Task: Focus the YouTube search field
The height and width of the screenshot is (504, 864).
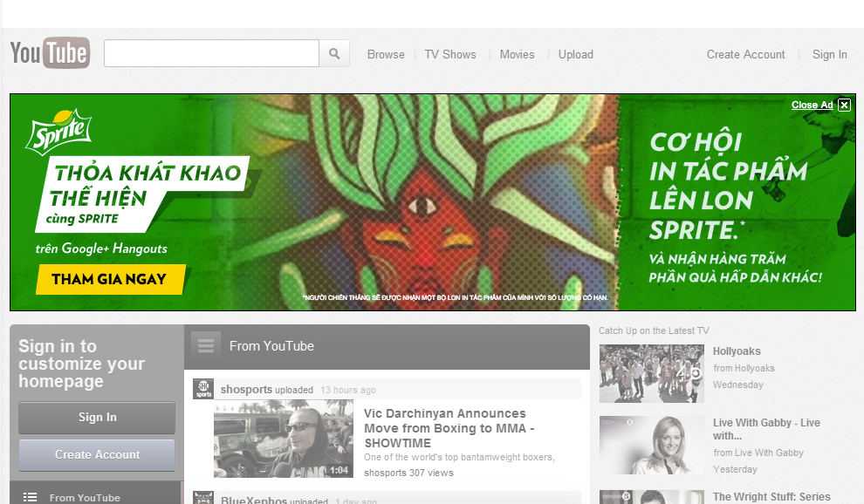Action: coord(211,53)
